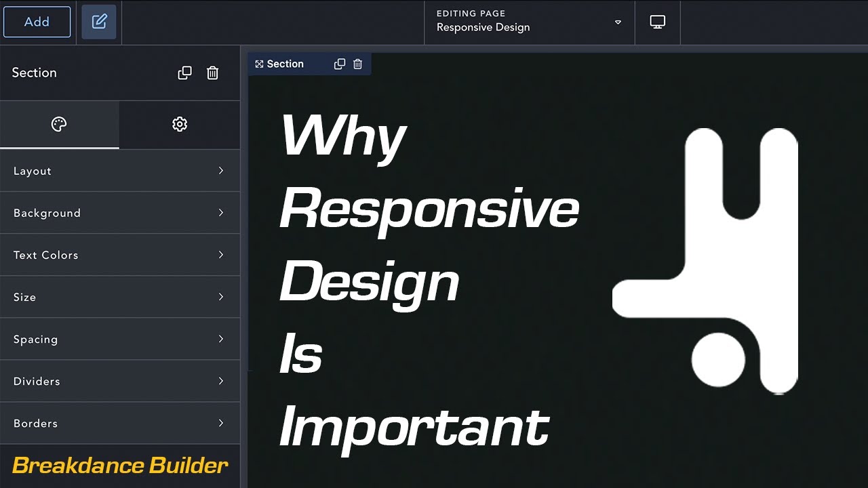Screen dimensions: 868x488
Task: Select the desktop device preview icon
Action: pyautogui.click(x=657, y=22)
